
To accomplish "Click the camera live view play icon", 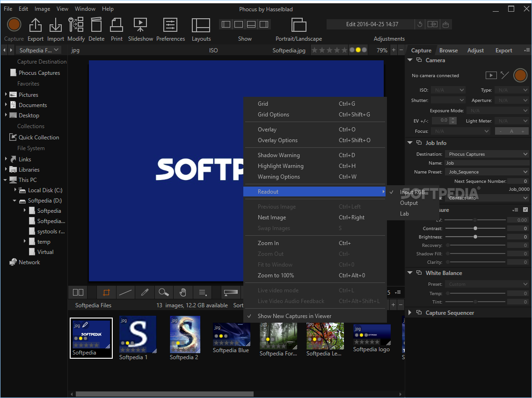I will [491, 75].
